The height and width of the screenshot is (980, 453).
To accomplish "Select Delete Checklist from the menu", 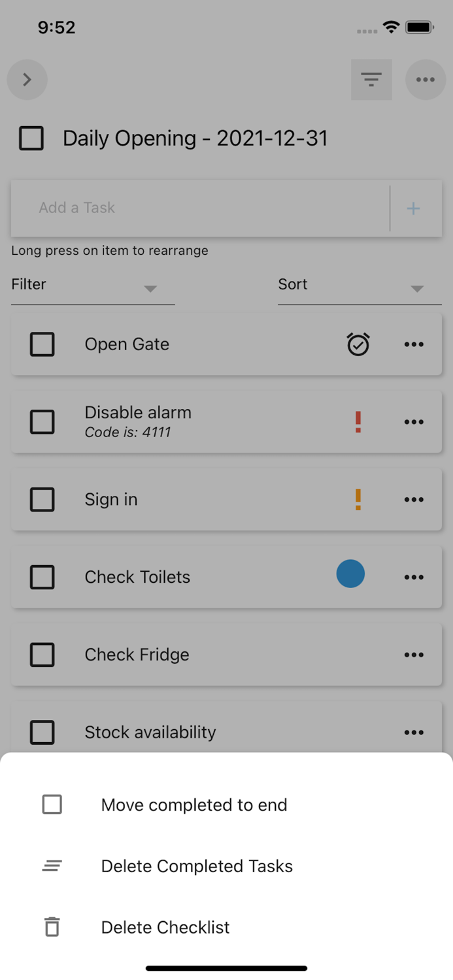I will [x=165, y=927].
